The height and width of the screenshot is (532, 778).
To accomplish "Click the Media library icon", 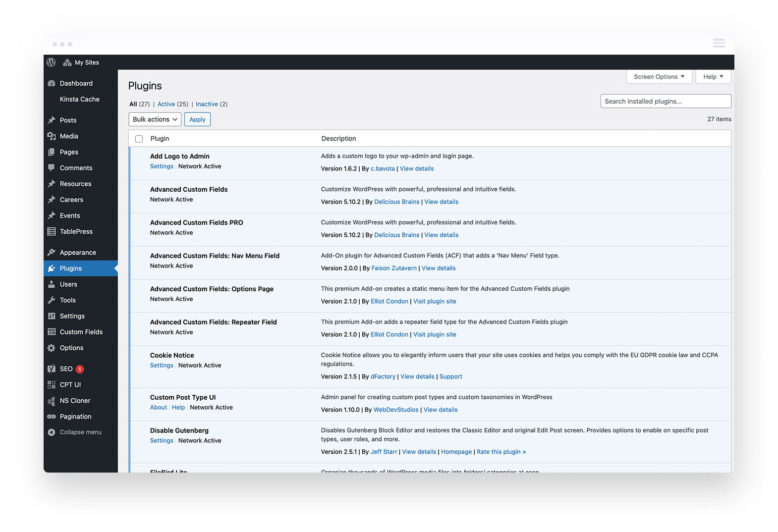I will point(52,136).
